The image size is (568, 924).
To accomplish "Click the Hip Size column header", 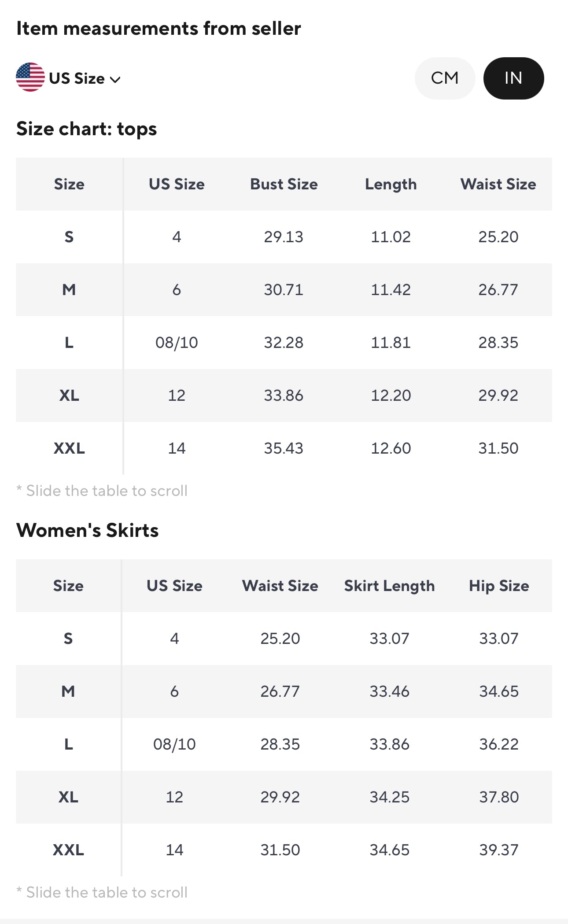I will pos(498,586).
